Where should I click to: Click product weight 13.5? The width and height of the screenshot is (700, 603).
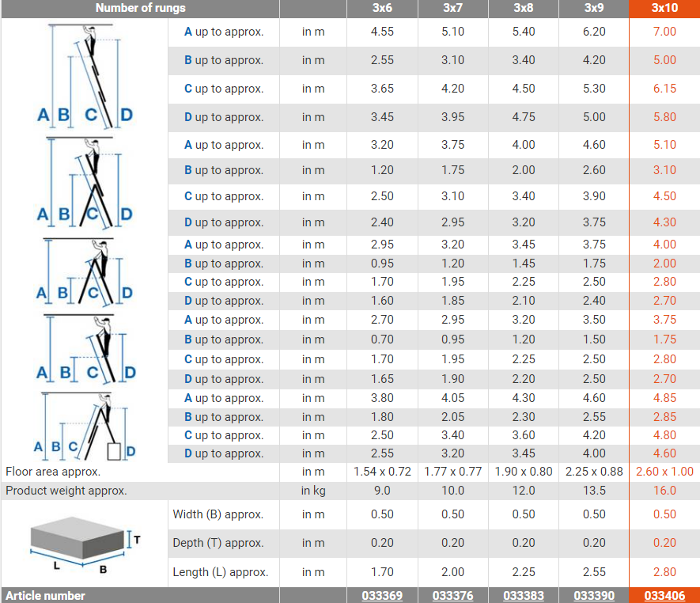[x=594, y=491]
